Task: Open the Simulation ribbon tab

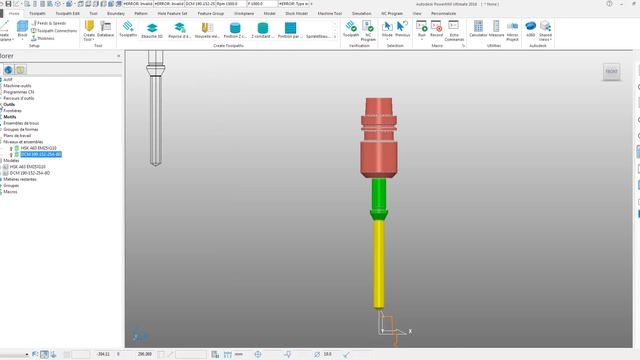Action: (x=362, y=13)
